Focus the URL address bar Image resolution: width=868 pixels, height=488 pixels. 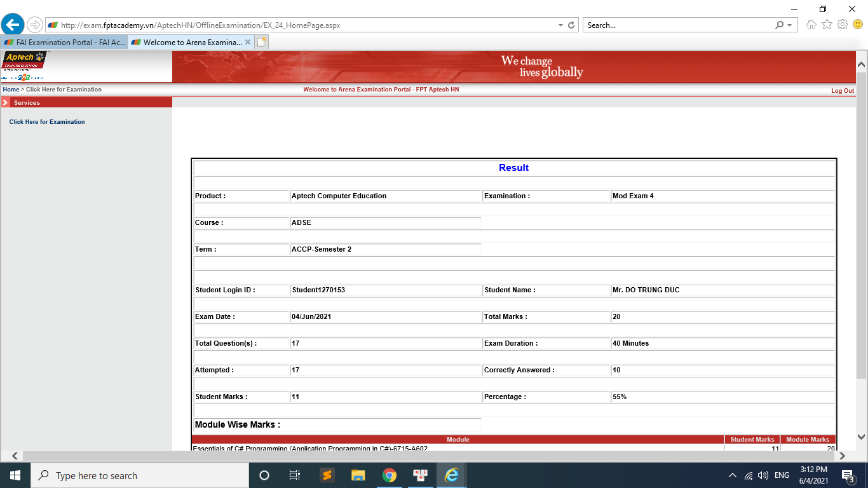point(302,25)
